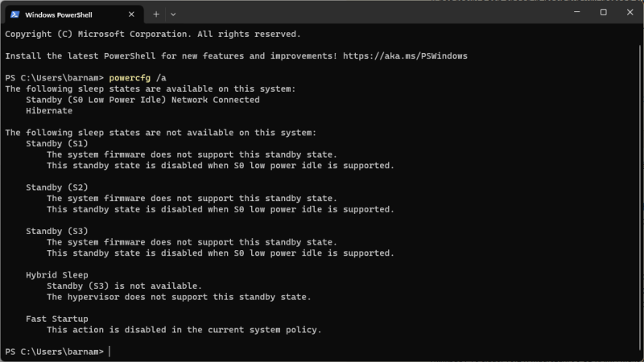The image size is (644, 362).
Task: Click the Standby (S2) heading
Action: 57,187
